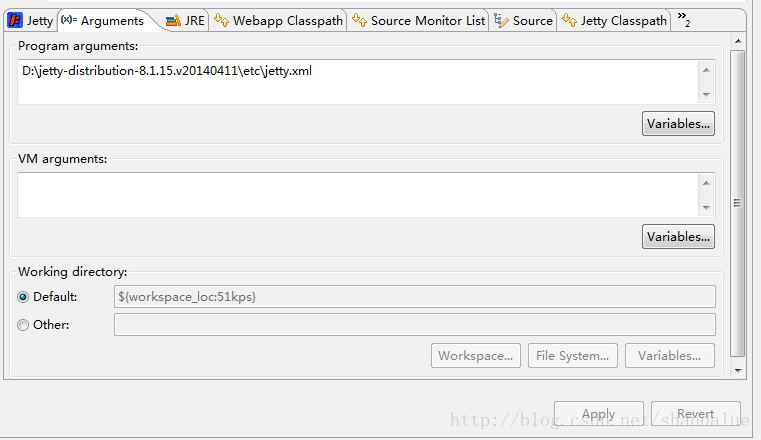
Task: Click the Default working directory field
Action: [x=414, y=296]
